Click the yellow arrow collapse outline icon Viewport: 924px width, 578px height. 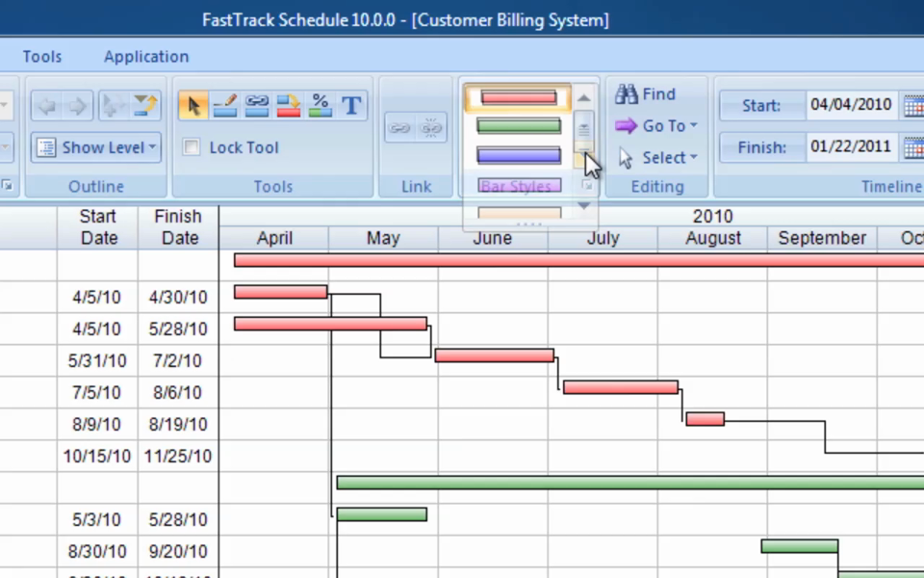tap(145, 106)
